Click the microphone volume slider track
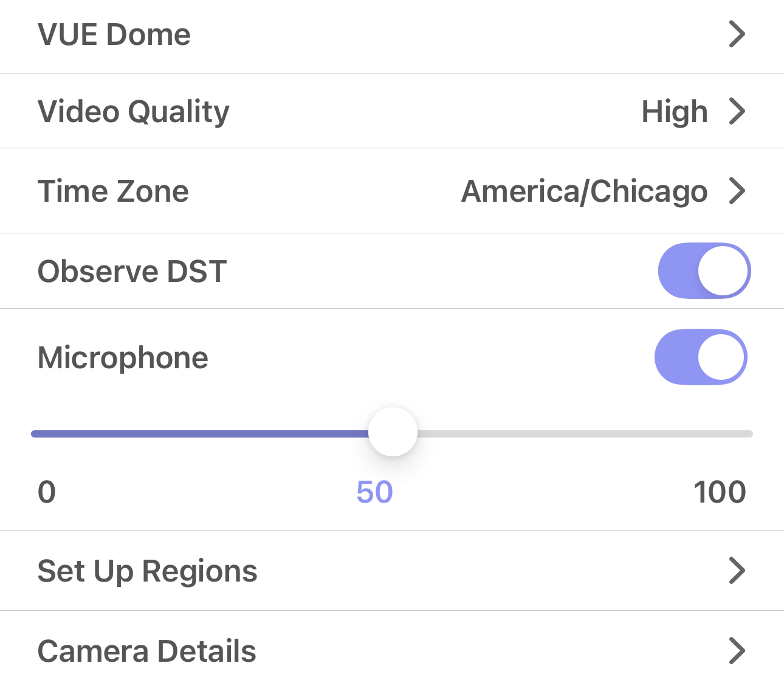 (x=547, y=433)
